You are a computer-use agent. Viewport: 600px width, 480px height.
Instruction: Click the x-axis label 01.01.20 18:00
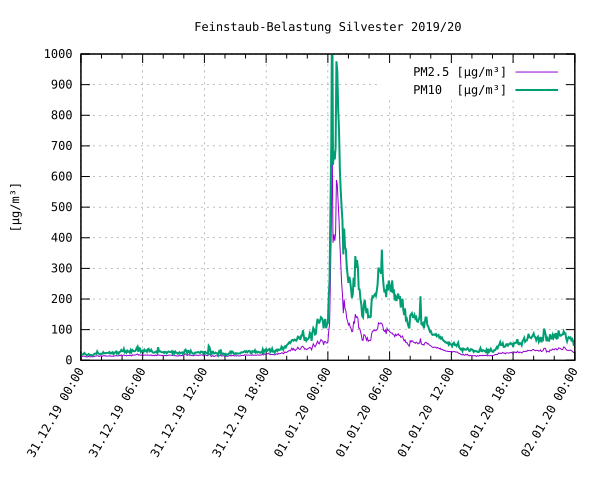click(488, 412)
